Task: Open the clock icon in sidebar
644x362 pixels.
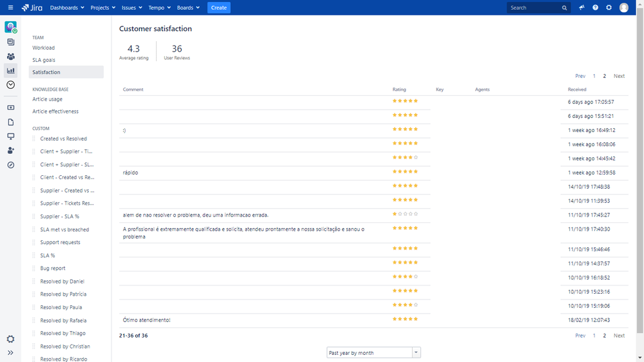Action: (x=11, y=84)
